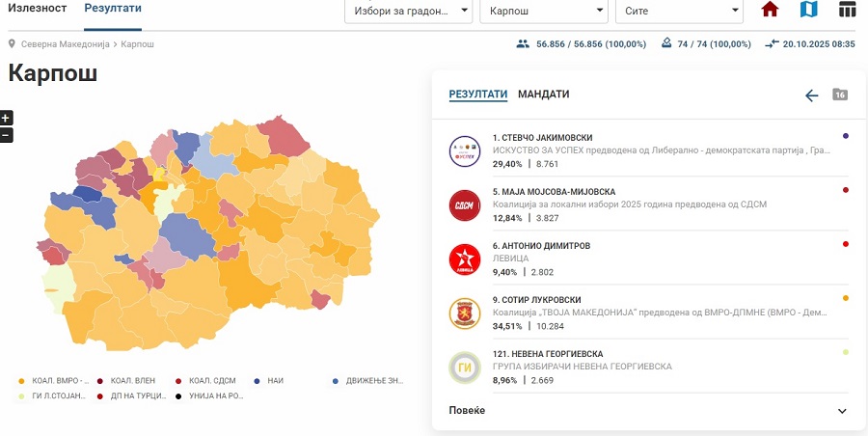Click the НАИ legend item
This screenshot has height=436, width=868.
click(275, 381)
